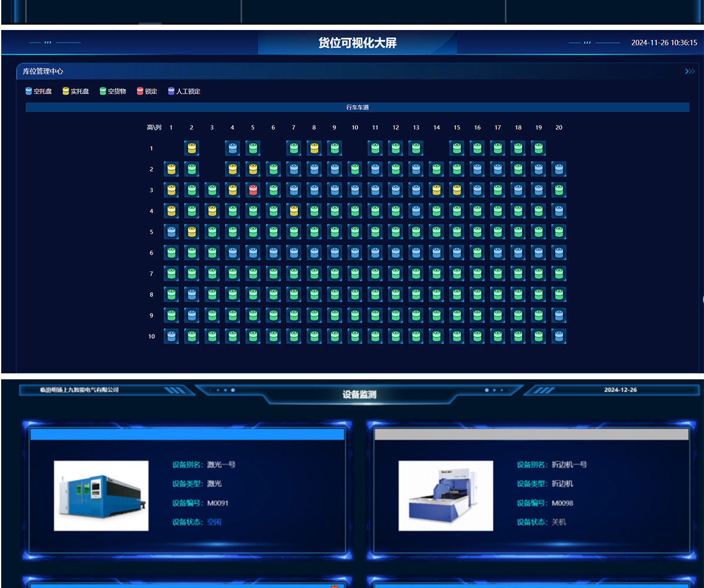This screenshot has height=588, width=704.
Task: Select blue pallet at row 10 column 1
Action: pyautogui.click(x=171, y=336)
